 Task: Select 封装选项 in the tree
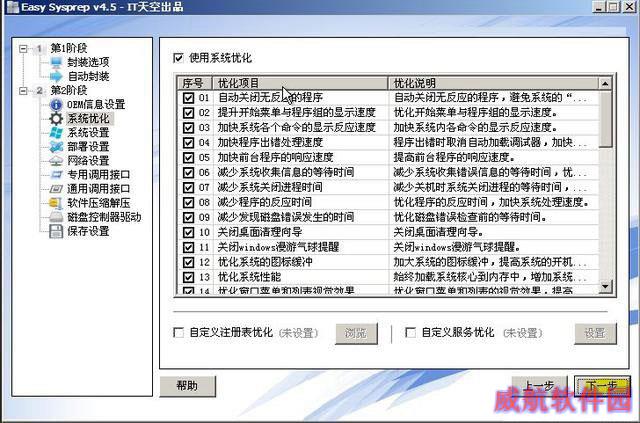(x=88, y=62)
